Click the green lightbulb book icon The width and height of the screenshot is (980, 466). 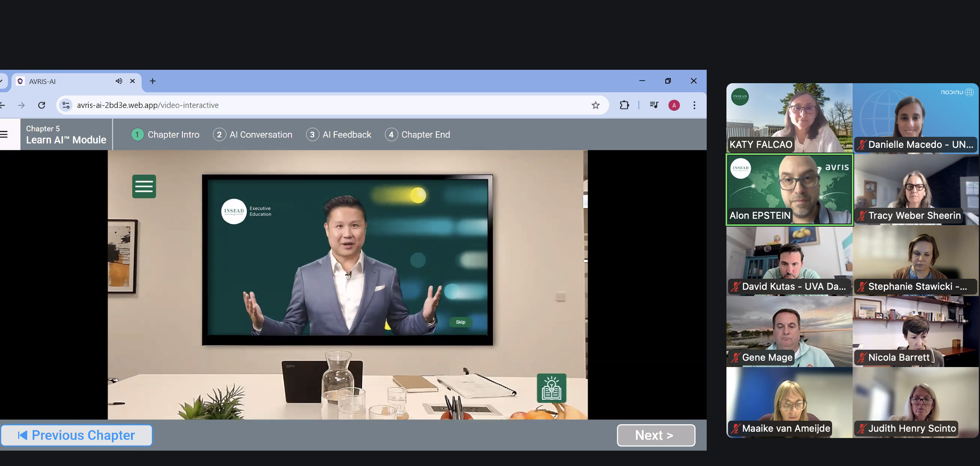(551, 388)
